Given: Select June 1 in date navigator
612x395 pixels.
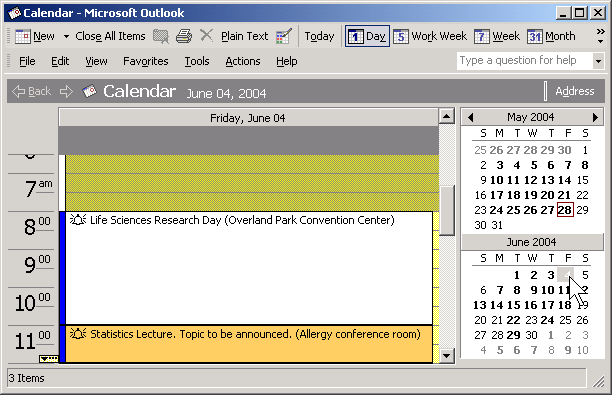Looking at the screenshot, I should (x=517, y=275).
